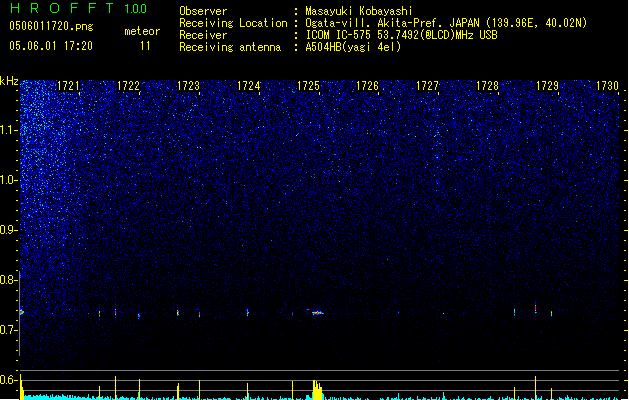Image resolution: width=629 pixels, height=400 pixels.
Task: Select the A504HB(yagi 4el) antenna text
Action: pos(353,47)
